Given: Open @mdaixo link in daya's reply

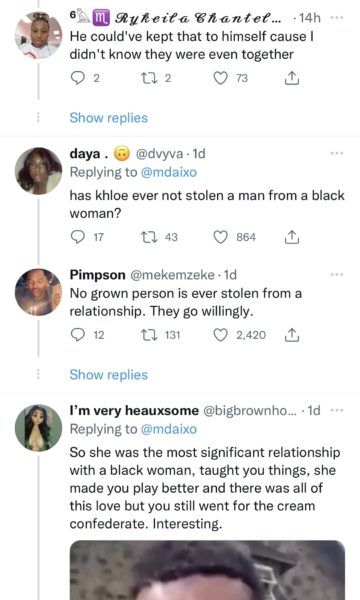Looking at the screenshot, I should (x=169, y=172).
